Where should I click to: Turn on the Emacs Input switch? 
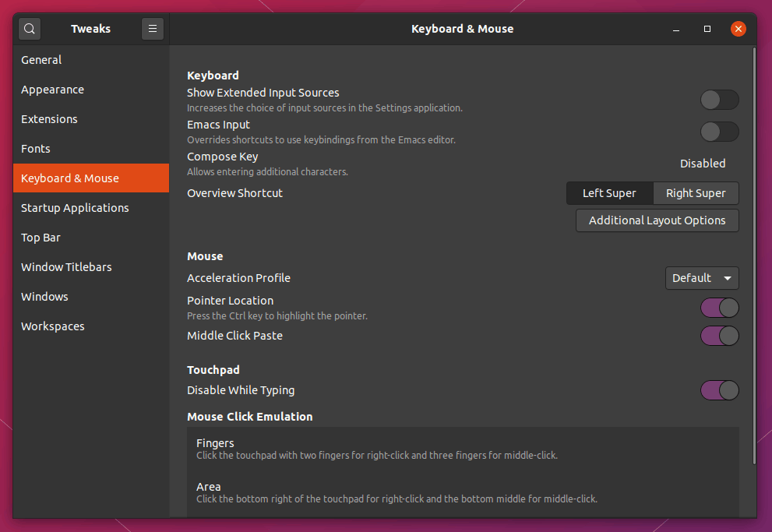point(719,132)
